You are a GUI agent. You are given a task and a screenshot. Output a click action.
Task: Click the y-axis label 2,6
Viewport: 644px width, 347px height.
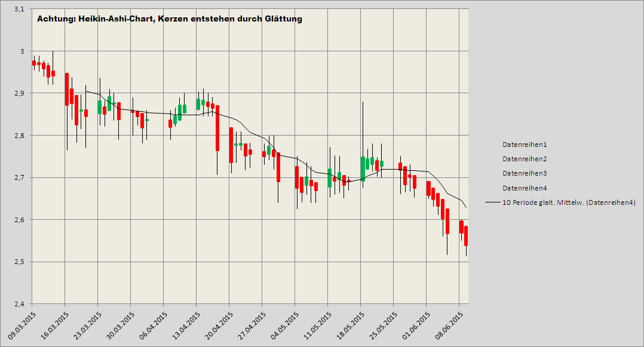pos(19,220)
